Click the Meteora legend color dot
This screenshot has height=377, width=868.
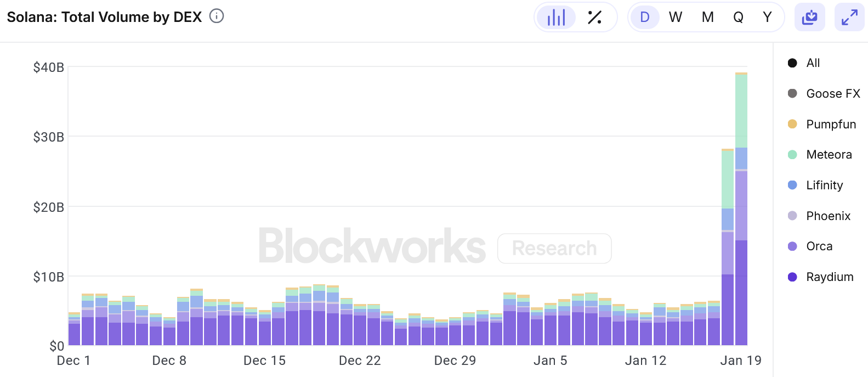pyautogui.click(x=792, y=155)
